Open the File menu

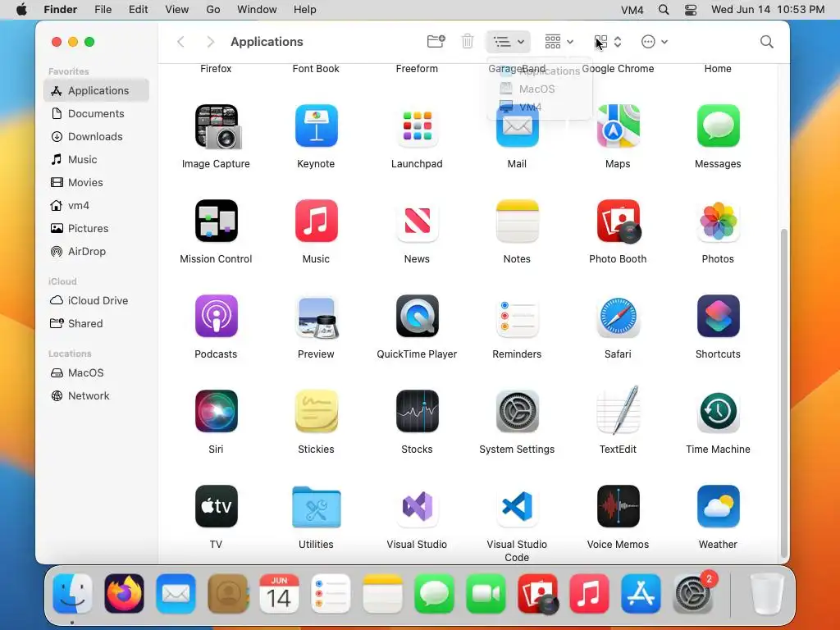[103, 10]
